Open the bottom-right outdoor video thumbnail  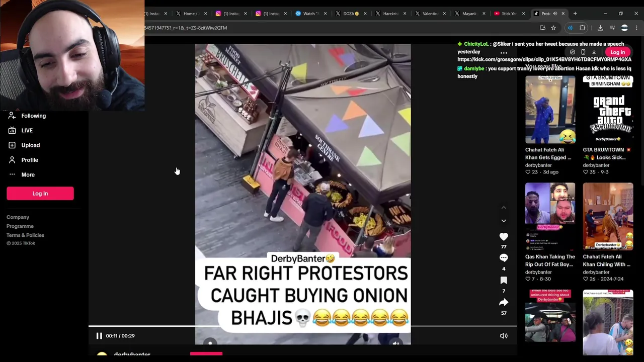(608, 323)
